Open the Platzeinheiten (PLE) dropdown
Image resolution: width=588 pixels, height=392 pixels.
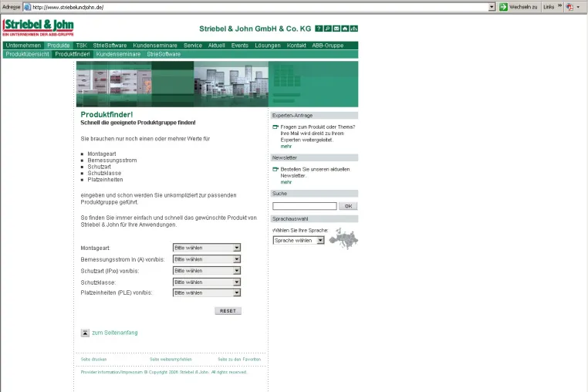coord(207,292)
